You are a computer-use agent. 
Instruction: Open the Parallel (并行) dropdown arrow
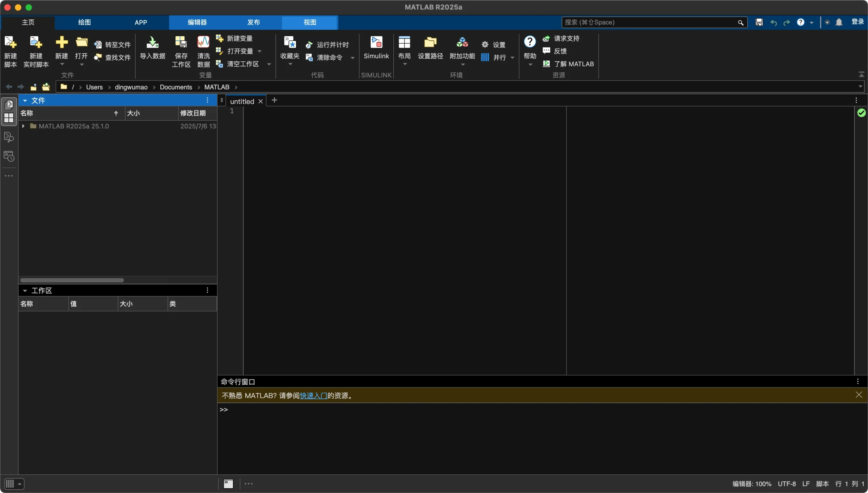(x=512, y=58)
